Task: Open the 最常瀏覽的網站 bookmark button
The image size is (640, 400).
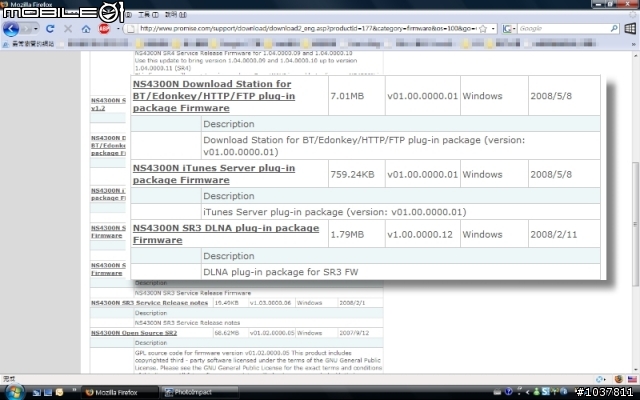Action: tap(29, 43)
